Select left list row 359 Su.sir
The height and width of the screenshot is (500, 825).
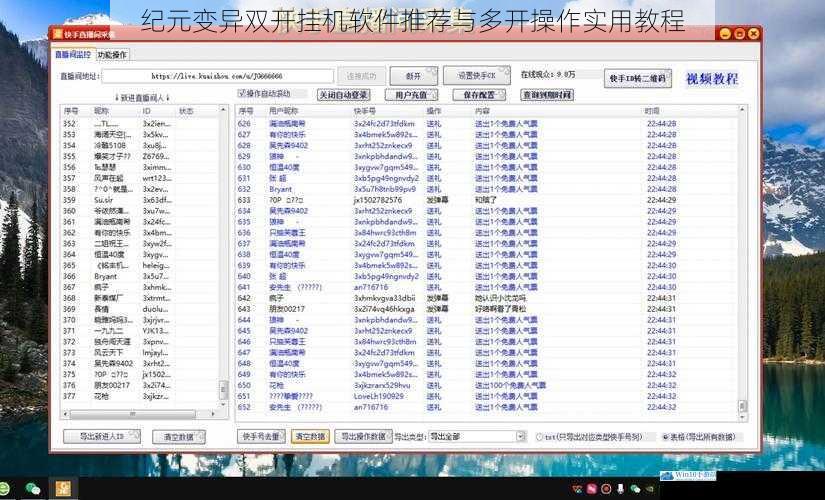tap(140, 200)
